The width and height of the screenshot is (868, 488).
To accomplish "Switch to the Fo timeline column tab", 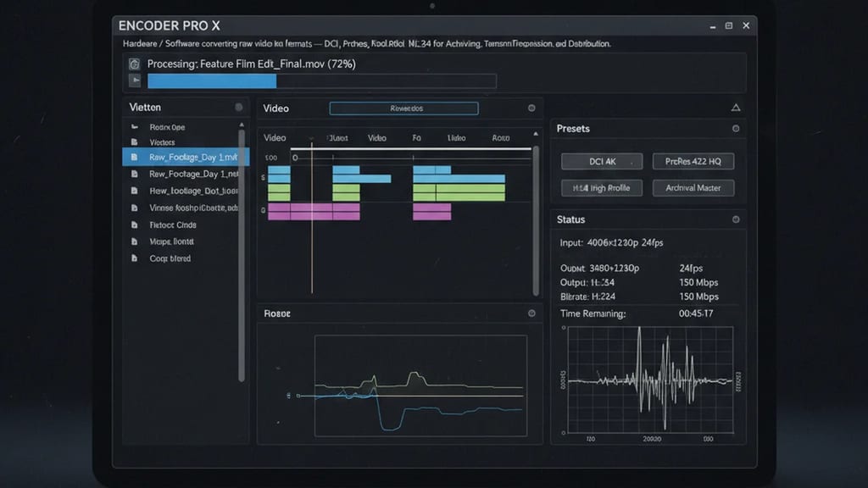I will [416, 138].
